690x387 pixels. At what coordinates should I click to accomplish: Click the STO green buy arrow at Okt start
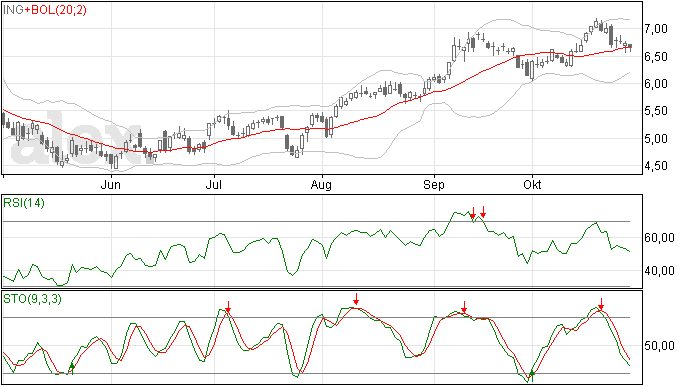(532, 376)
